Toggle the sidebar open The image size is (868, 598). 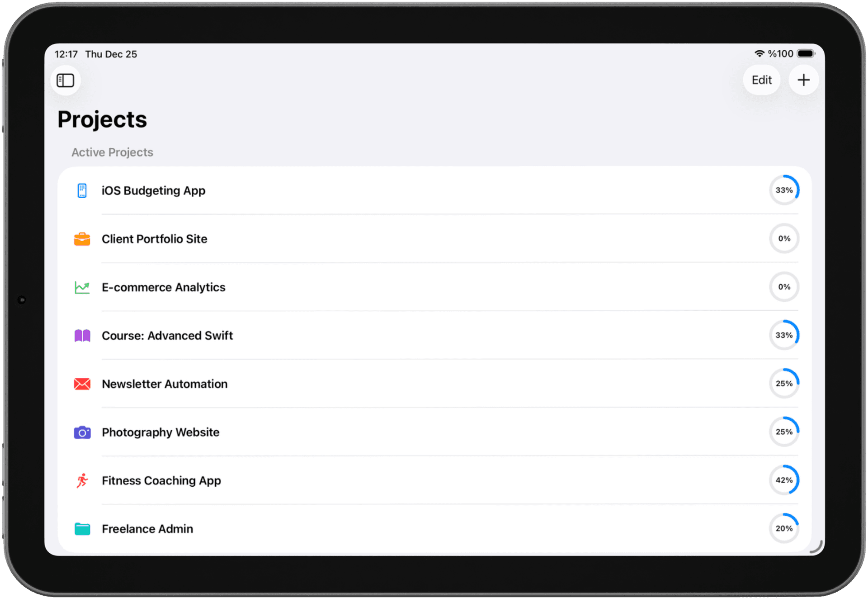[65, 80]
